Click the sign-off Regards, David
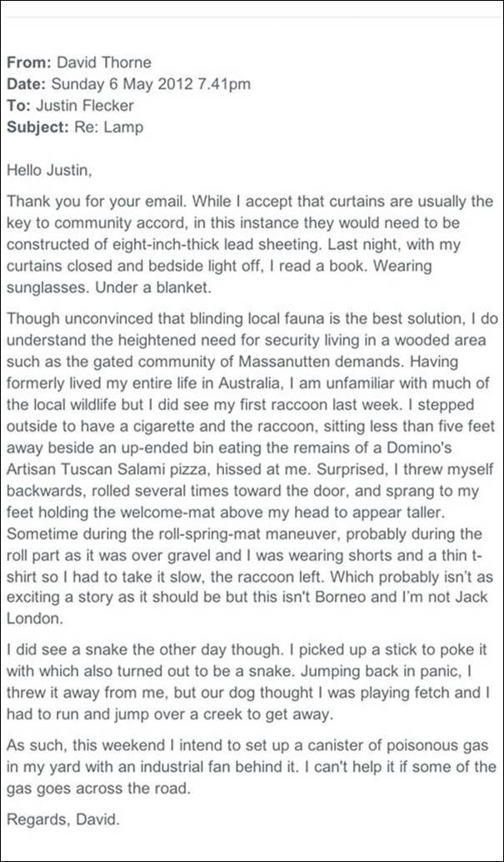Viewport: 504px width, 862px height. (x=62, y=821)
